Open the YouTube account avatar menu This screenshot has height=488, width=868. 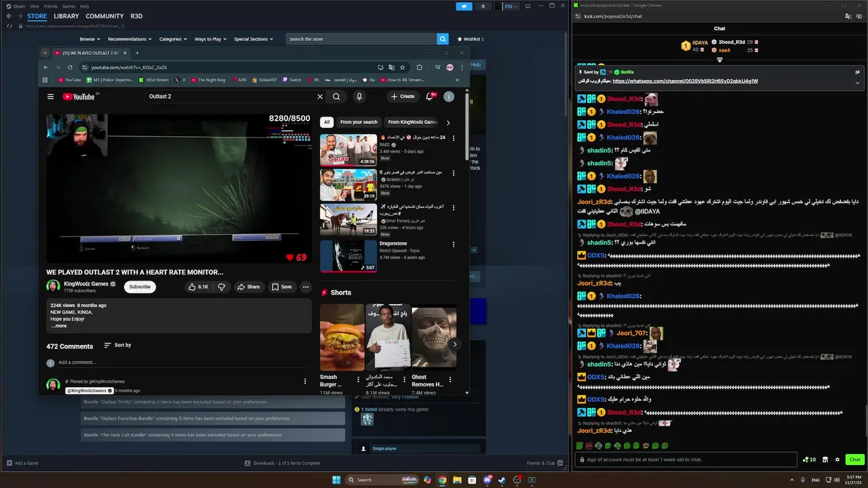click(x=448, y=97)
